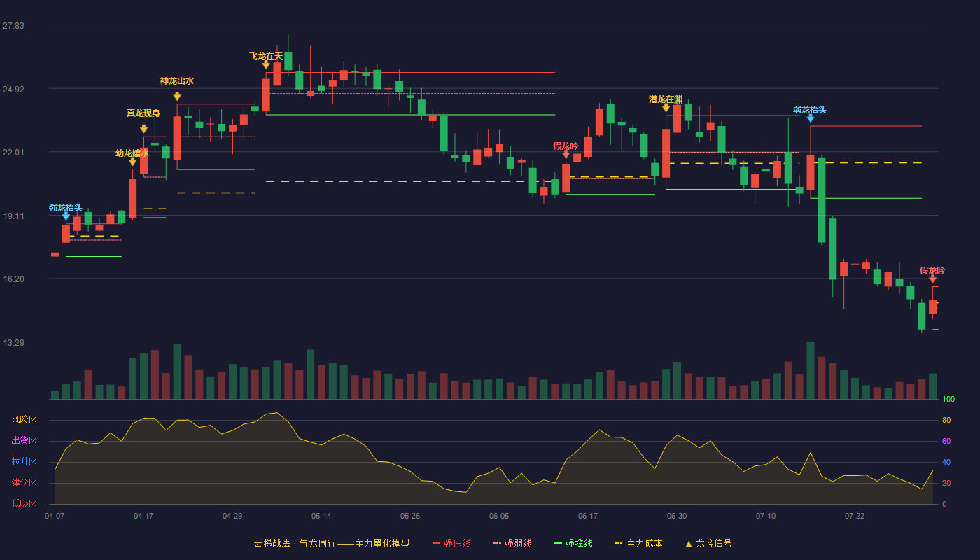
Task: Toggle the 强压线 legend series
Action: [x=451, y=543]
